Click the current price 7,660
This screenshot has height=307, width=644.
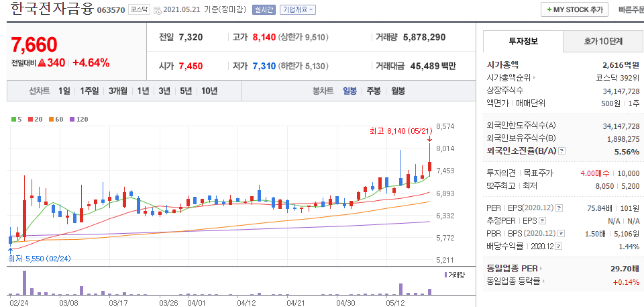(34, 44)
